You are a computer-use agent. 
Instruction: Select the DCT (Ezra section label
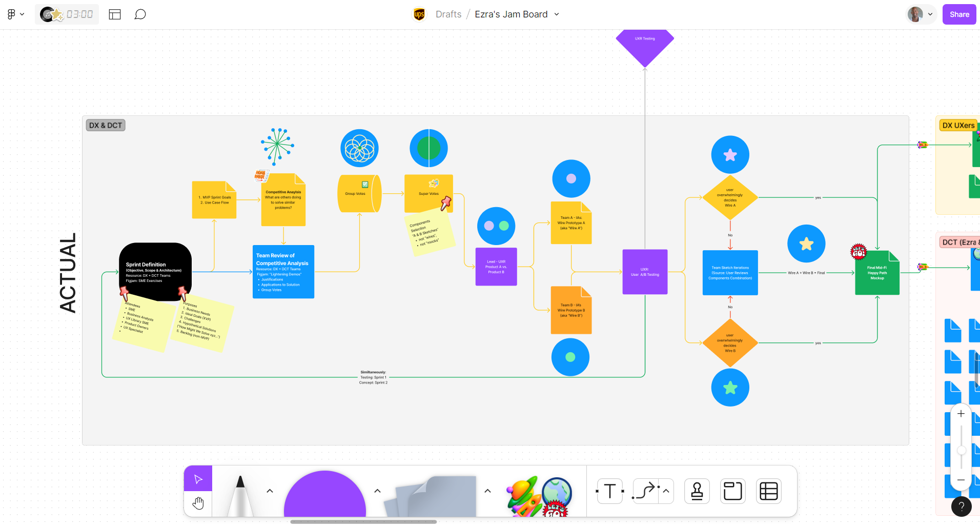[959, 242]
